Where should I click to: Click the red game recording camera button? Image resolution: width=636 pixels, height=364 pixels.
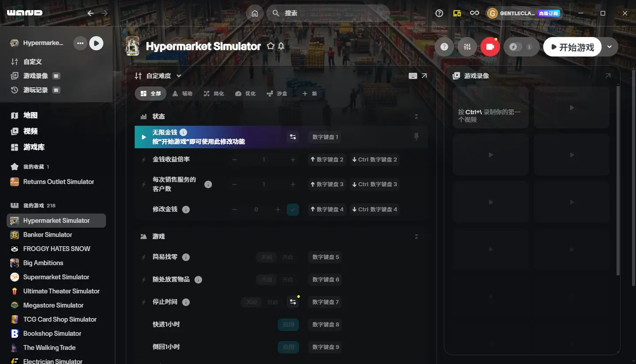coord(490,47)
